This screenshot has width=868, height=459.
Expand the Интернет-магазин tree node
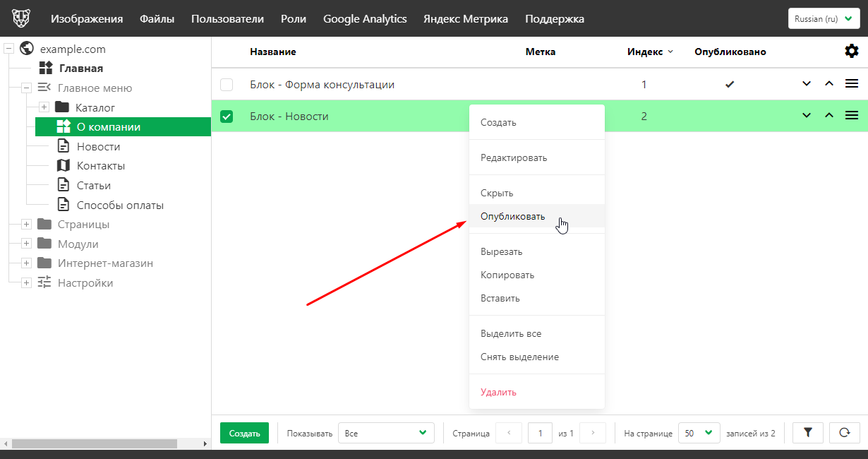point(26,263)
